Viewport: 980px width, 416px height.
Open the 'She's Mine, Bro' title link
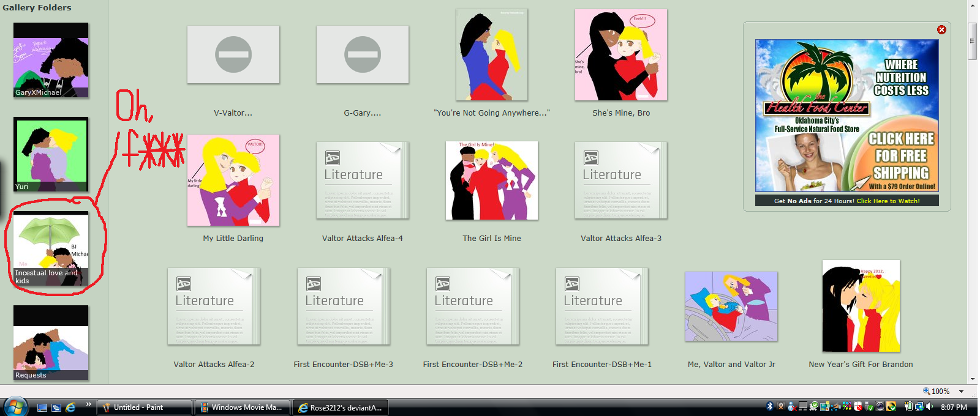[x=621, y=113]
